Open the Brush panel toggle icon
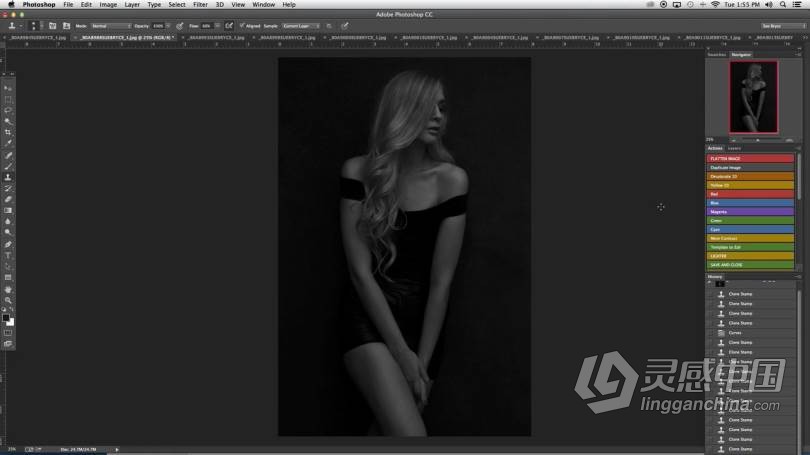The height and width of the screenshot is (455, 810). pyautogui.click(x=52, y=26)
